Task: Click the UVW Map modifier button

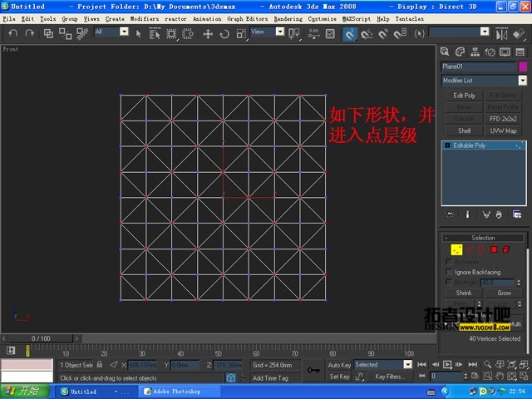Action: [503, 131]
